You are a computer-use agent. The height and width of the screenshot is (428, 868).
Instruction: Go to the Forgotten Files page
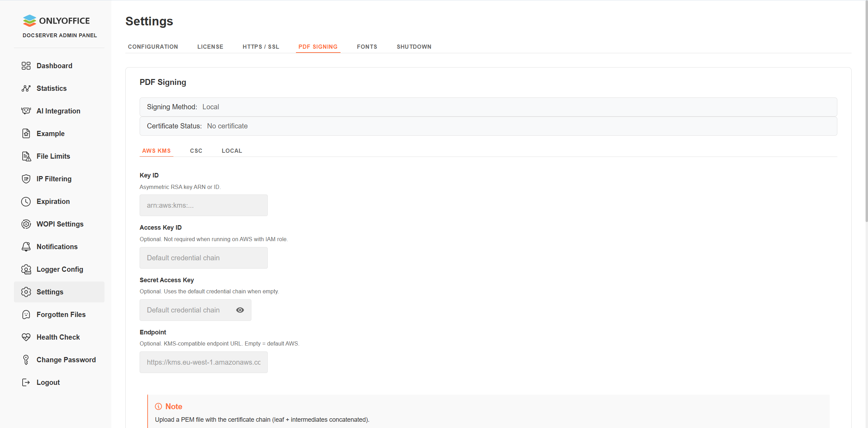61,314
